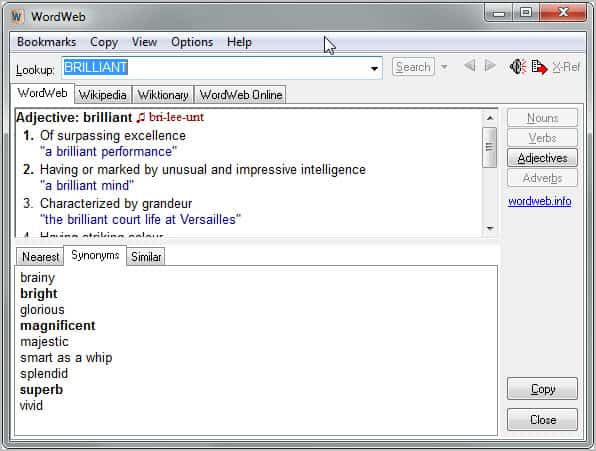
Task: Play pronunciation via the music note icon
Action: click(141, 117)
